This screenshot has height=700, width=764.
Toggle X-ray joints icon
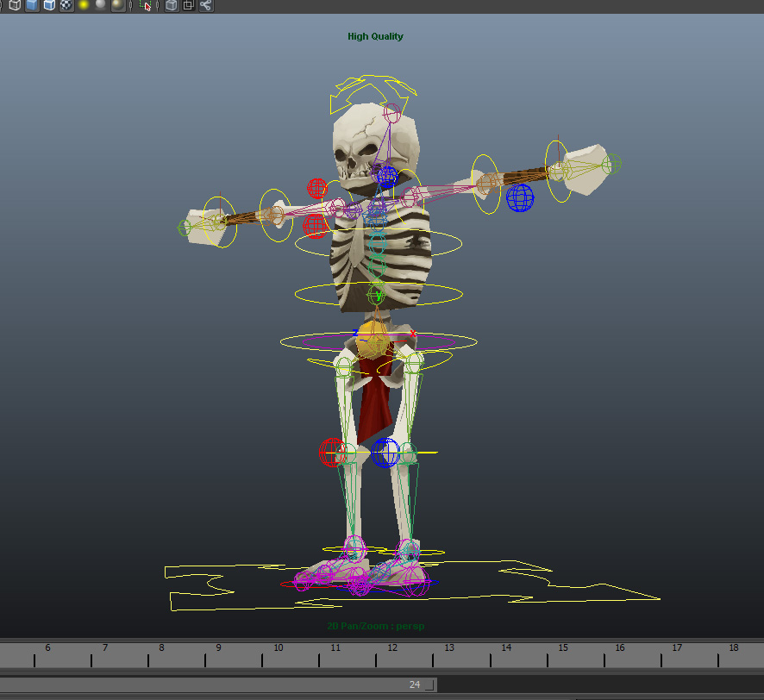pos(206,5)
